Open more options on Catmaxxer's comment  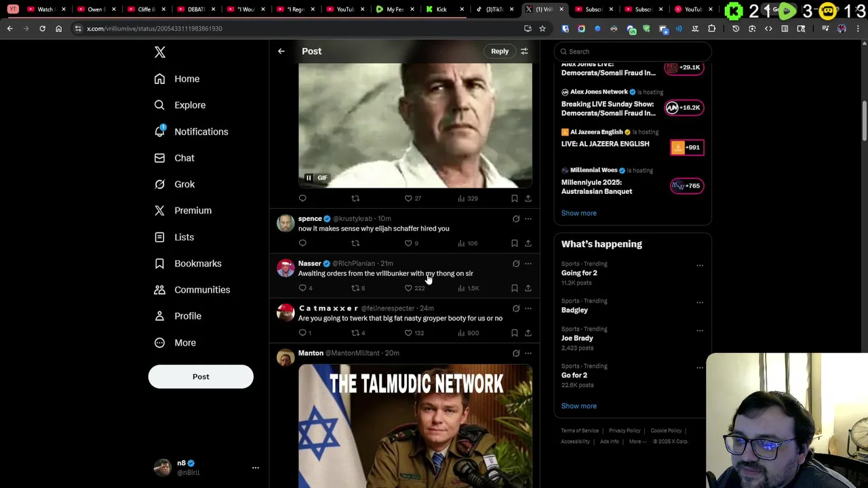[x=528, y=308]
